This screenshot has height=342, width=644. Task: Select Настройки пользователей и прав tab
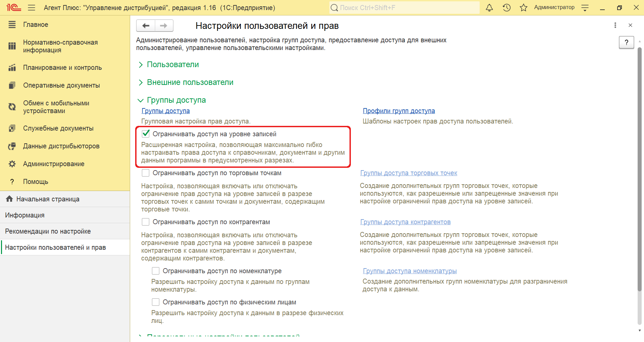65,247
